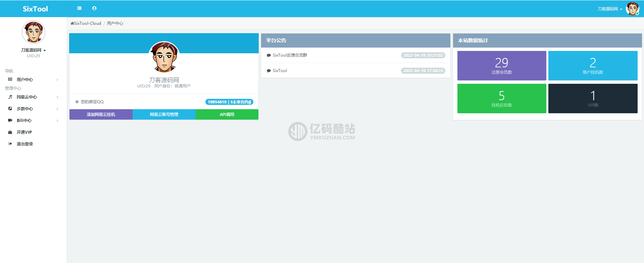Click the top-right avatar image

point(632,9)
